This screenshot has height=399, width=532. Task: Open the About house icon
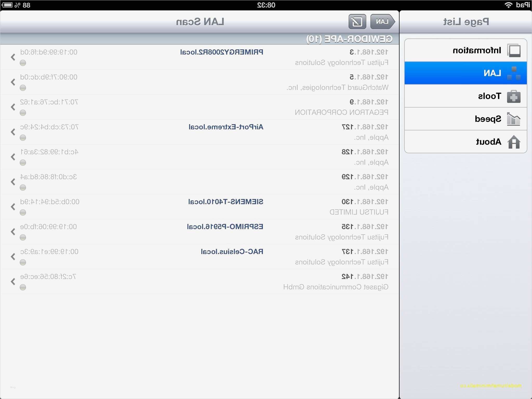click(514, 142)
